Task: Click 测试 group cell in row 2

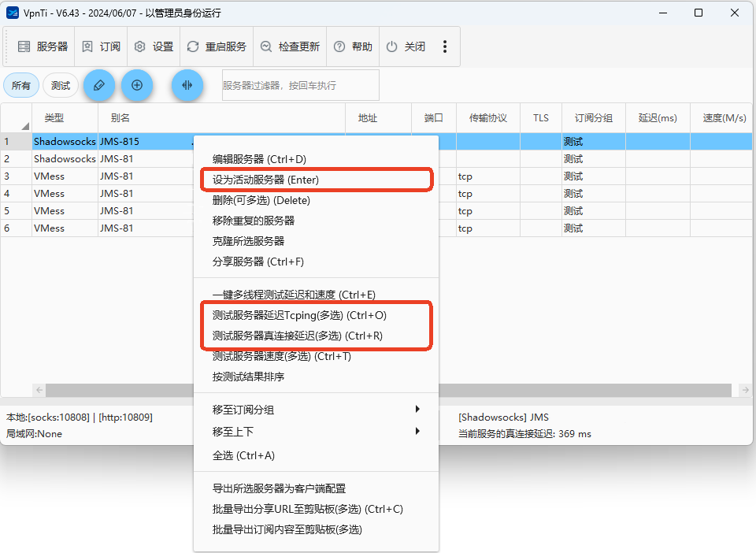Action: click(x=594, y=159)
